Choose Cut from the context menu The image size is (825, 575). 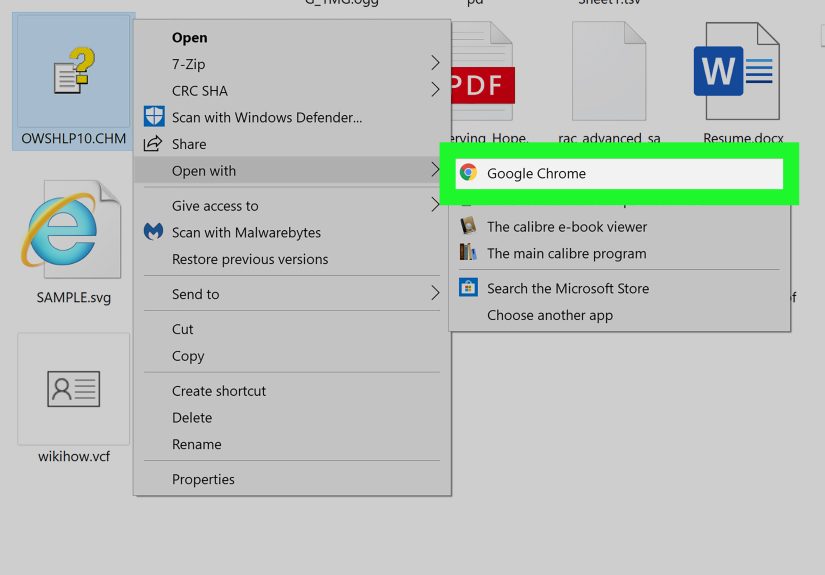(x=293, y=329)
